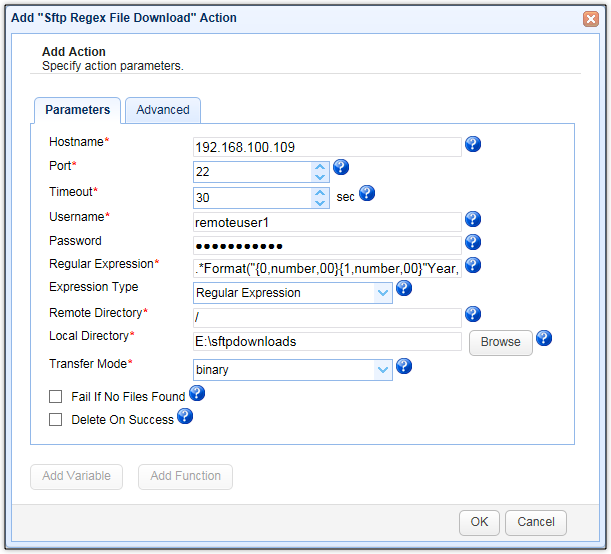Viewport: 611px width, 554px height.
Task: Click help icon beside Port field
Action: [341, 167]
